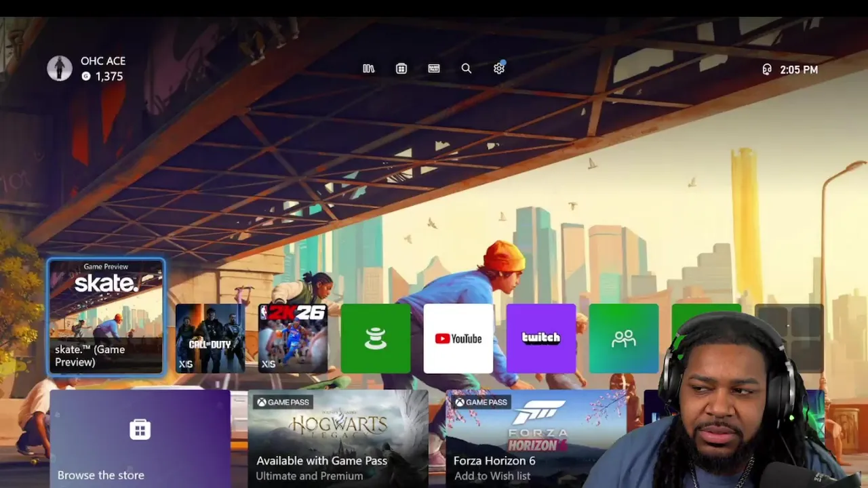Click the headset status icon near clock
The width and height of the screenshot is (868, 488).
pos(767,69)
